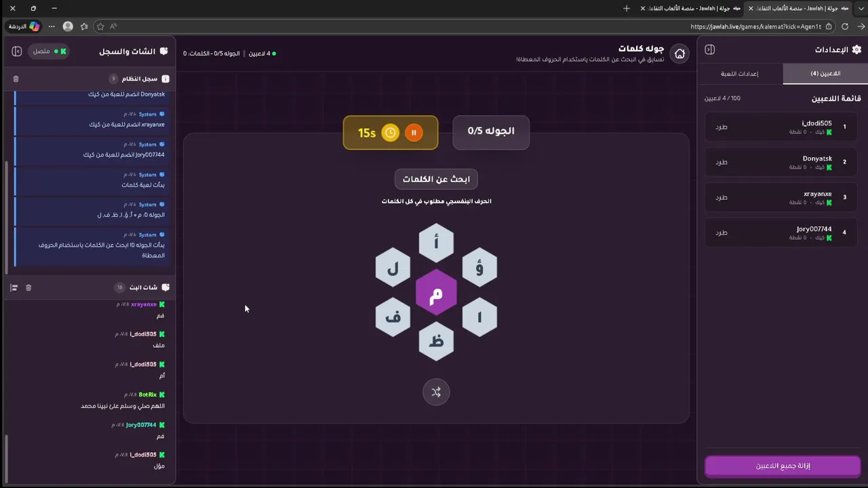The height and width of the screenshot is (488, 868).
Task: Collapse the settings panel sidebar icon
Action: tap(710, 49)
